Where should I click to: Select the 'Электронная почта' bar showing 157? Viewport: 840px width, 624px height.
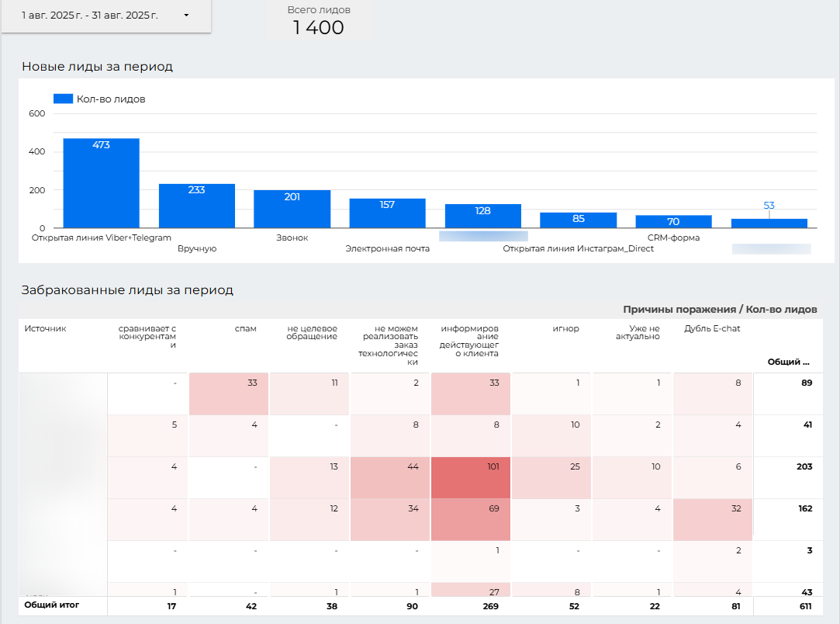tap(387, 213)
